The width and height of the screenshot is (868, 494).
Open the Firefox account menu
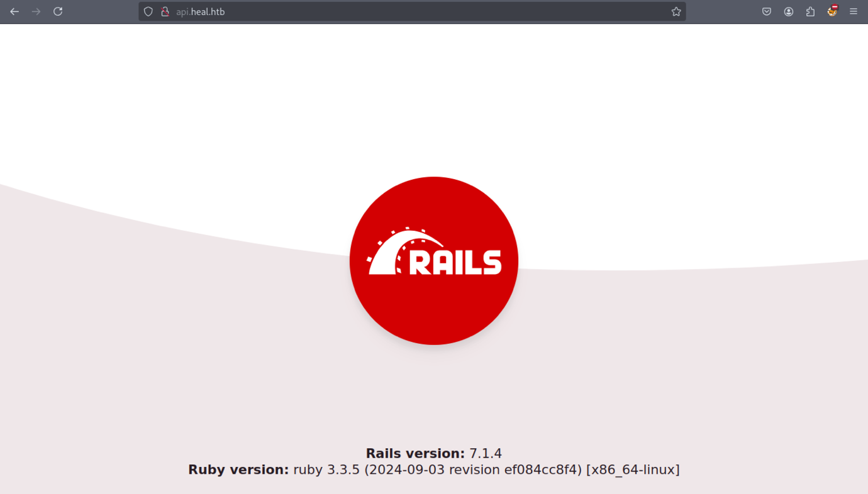click(789, 11)
